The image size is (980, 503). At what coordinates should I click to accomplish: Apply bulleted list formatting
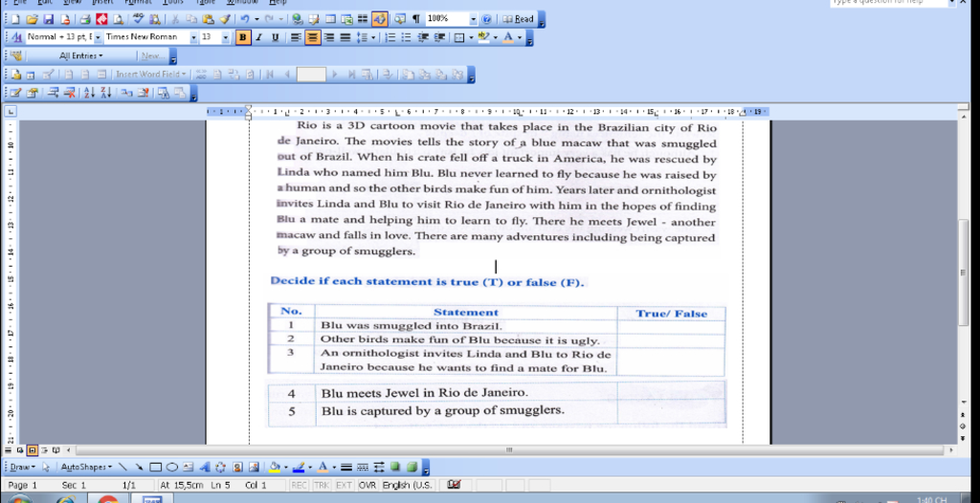(x=407, y=37)
